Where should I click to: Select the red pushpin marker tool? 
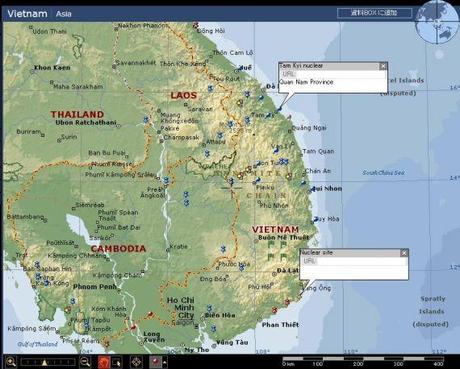(155, 361)
